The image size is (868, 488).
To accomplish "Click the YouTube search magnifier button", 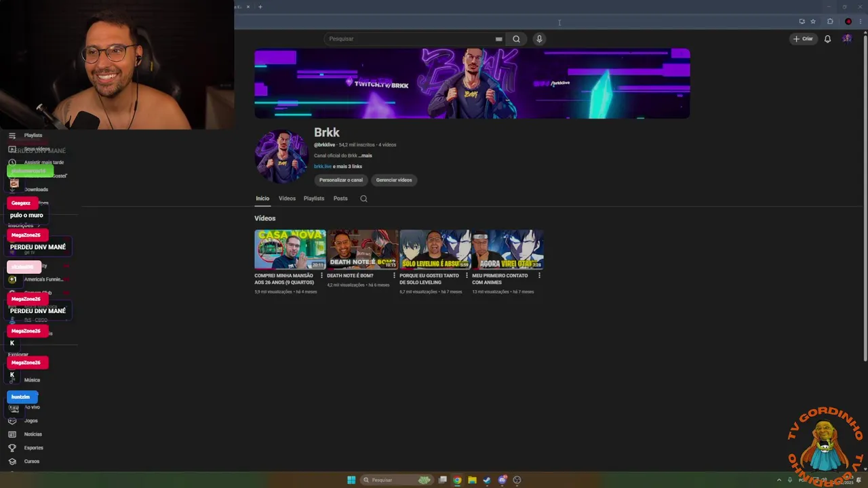I will [x=516, y=39].
